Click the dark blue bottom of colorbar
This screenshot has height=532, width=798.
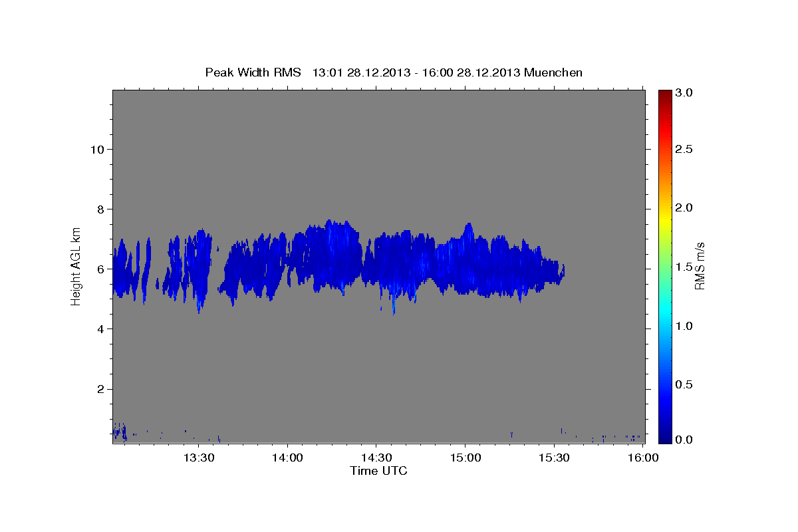coord(665,438)
